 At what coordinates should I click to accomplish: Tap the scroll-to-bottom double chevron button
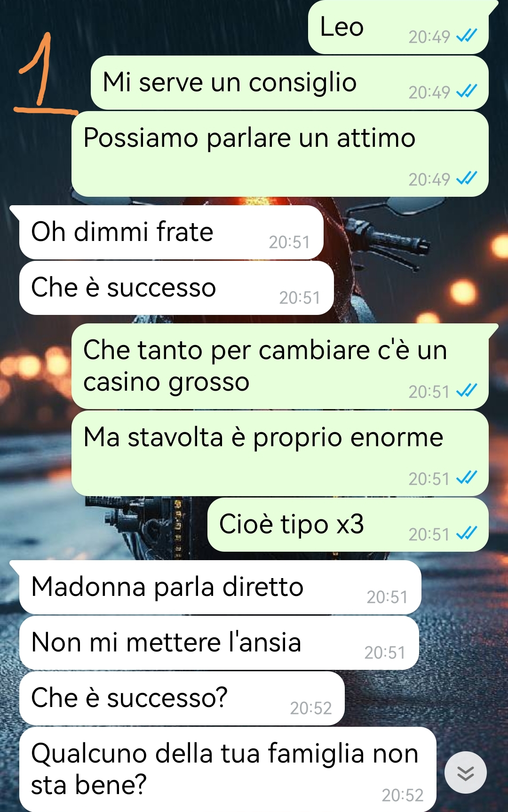(465, 773)
